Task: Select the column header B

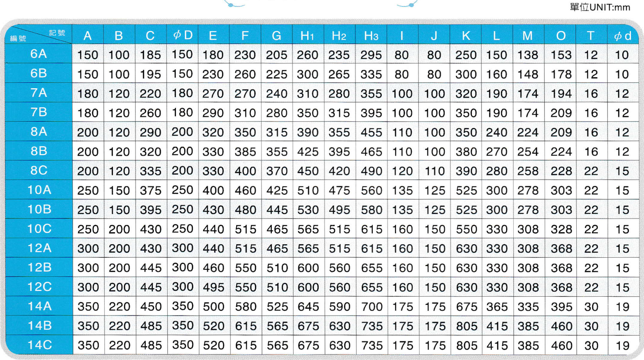Action: (119, 36)
